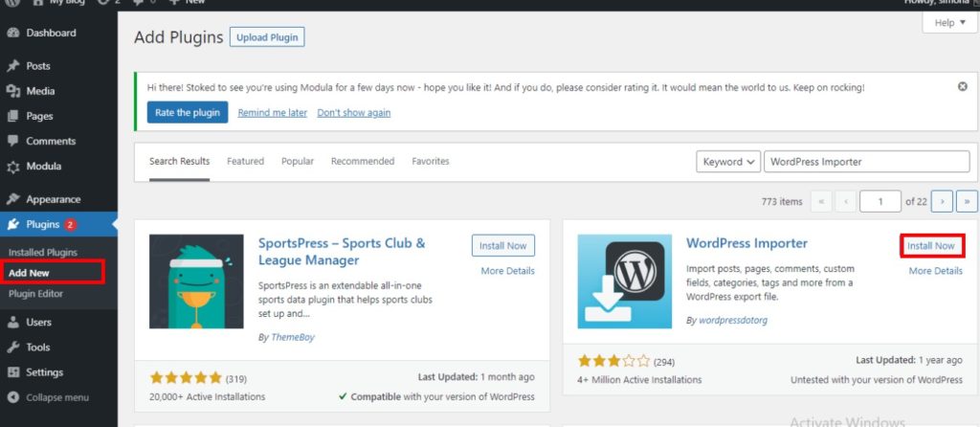Screen dimensions: 980x427
Task: Open the ThemeBoy author link
Action: tap(293, 337)
